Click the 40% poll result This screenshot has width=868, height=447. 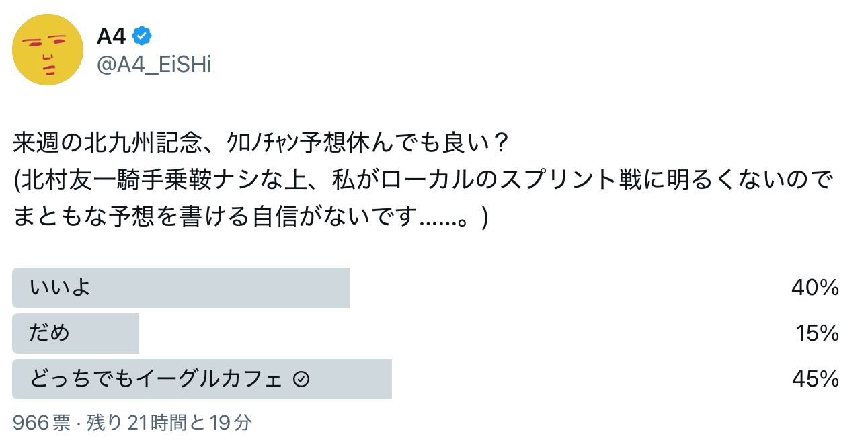click(x=815, y=288)
